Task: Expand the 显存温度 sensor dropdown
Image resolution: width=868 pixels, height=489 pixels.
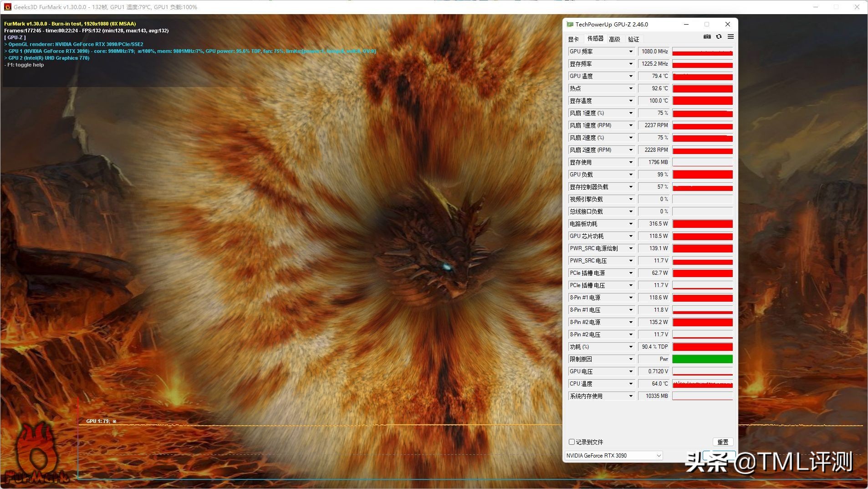Action: click(x=631, y=101)
